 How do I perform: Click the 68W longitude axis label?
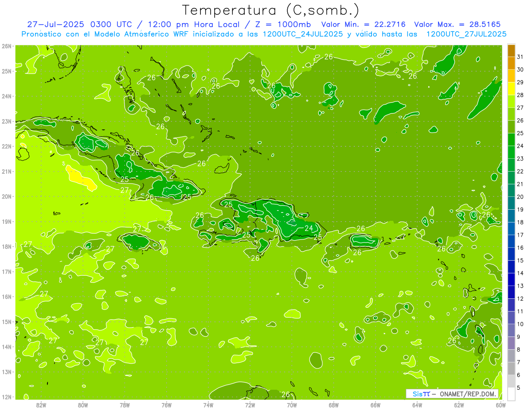click(334, 405)
